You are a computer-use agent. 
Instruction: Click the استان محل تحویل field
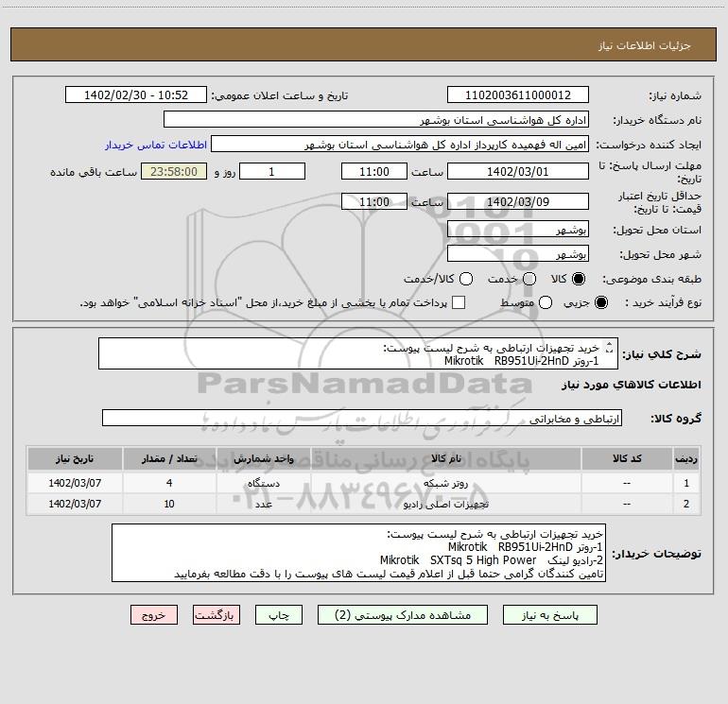[x=518, y=230]
